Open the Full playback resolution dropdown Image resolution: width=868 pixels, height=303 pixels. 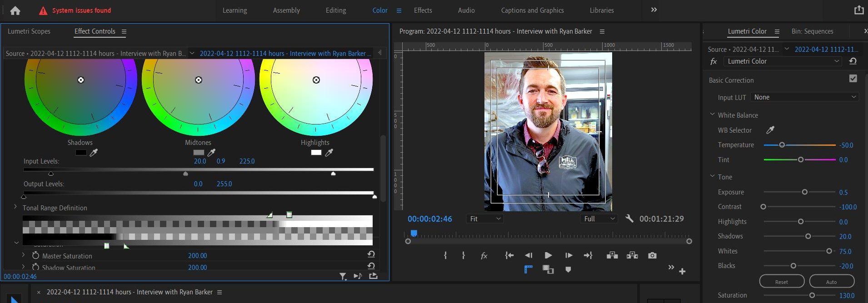pos(599,219)
